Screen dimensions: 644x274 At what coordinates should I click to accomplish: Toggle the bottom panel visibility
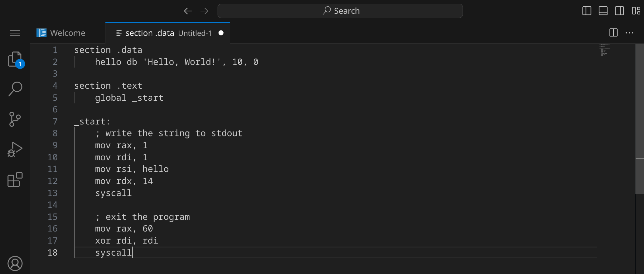click(x=603, y=11)
